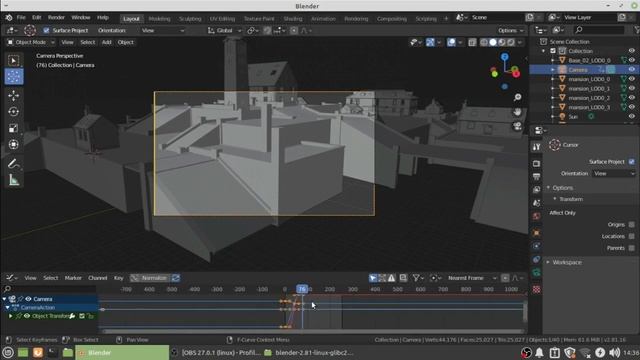Switch to Modeling workspace tab
Screen dimensions: 640x360
159,19
